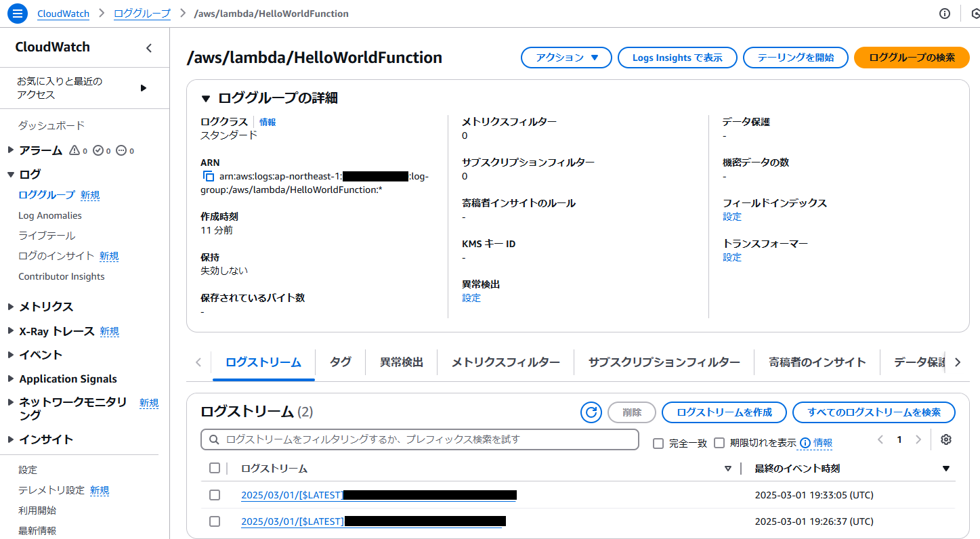This screenshot has width=980, height=539.
Task: Sort by 最終のイベント時刻 descending arrow
Action: pyautogui.click(x=946, y=469)
